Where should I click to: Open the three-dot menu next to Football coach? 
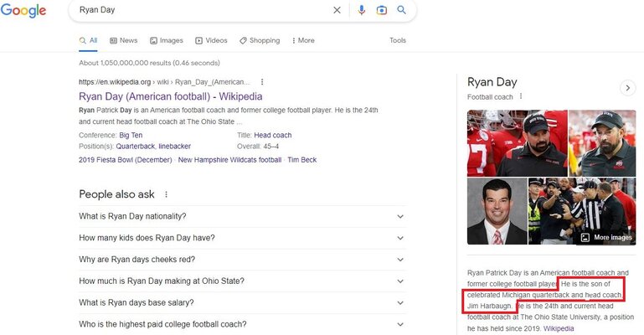[521, 96]
